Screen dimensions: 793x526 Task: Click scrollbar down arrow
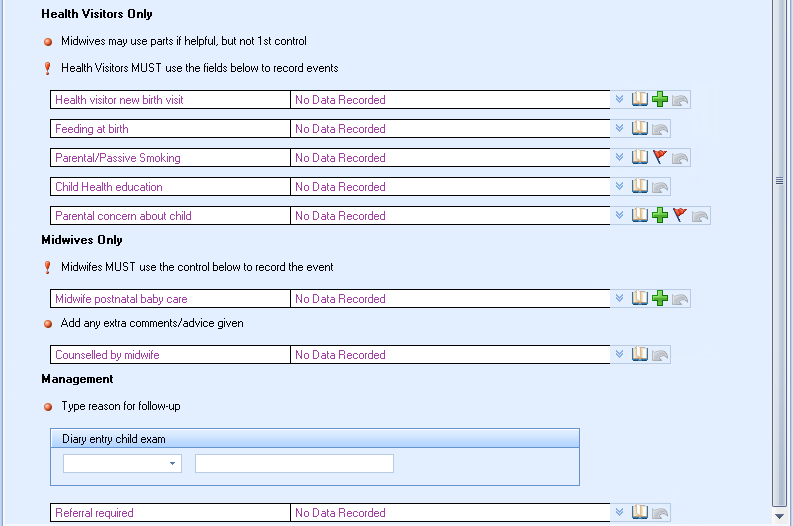779,516
